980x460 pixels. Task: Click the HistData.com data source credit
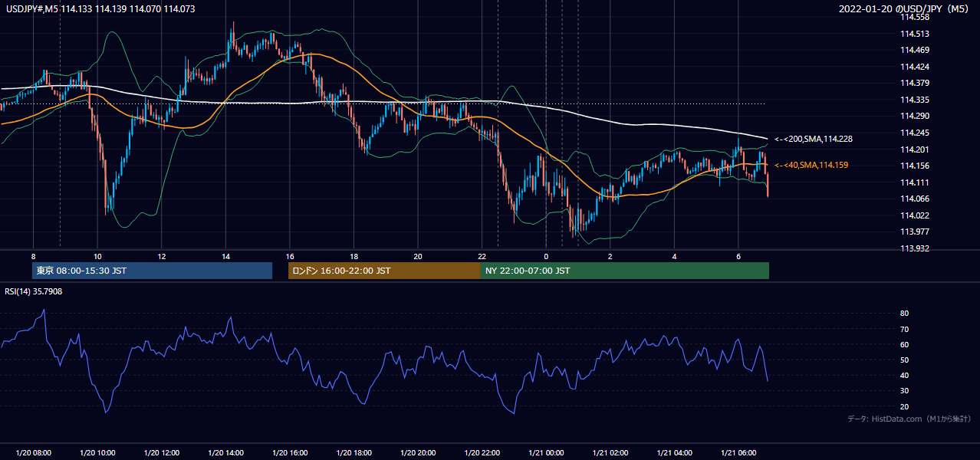point(909,419)
